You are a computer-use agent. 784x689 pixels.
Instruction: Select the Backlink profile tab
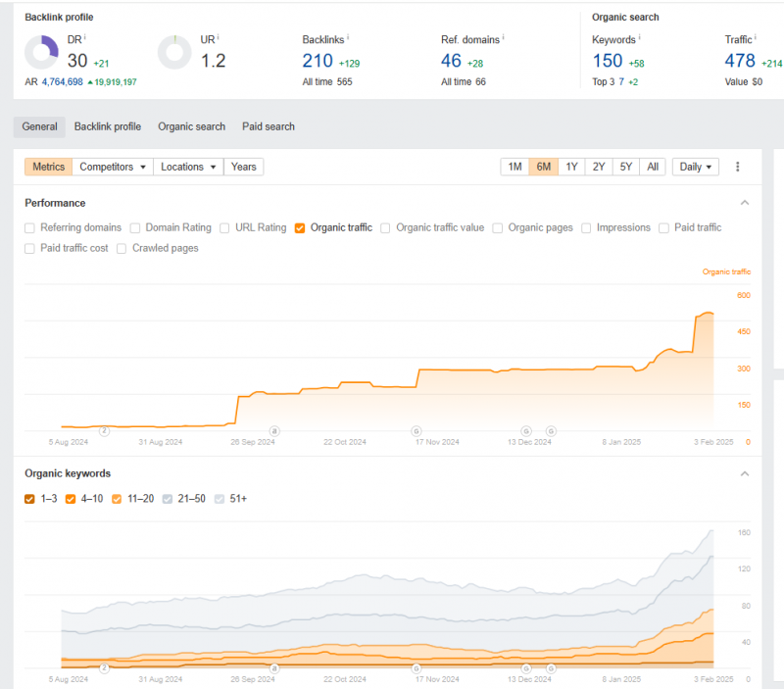click(107, 126)
